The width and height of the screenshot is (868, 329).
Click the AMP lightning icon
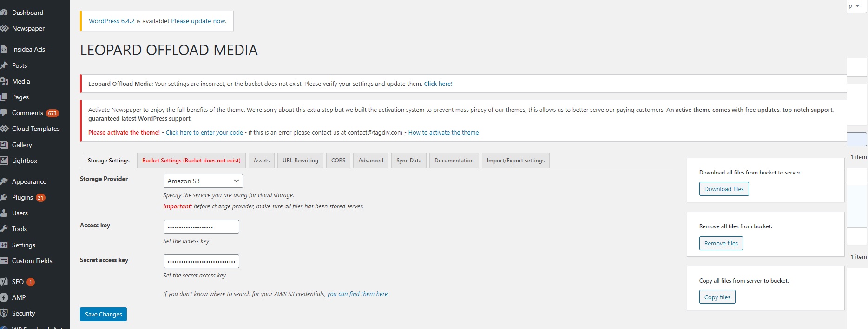click(4, 297)
